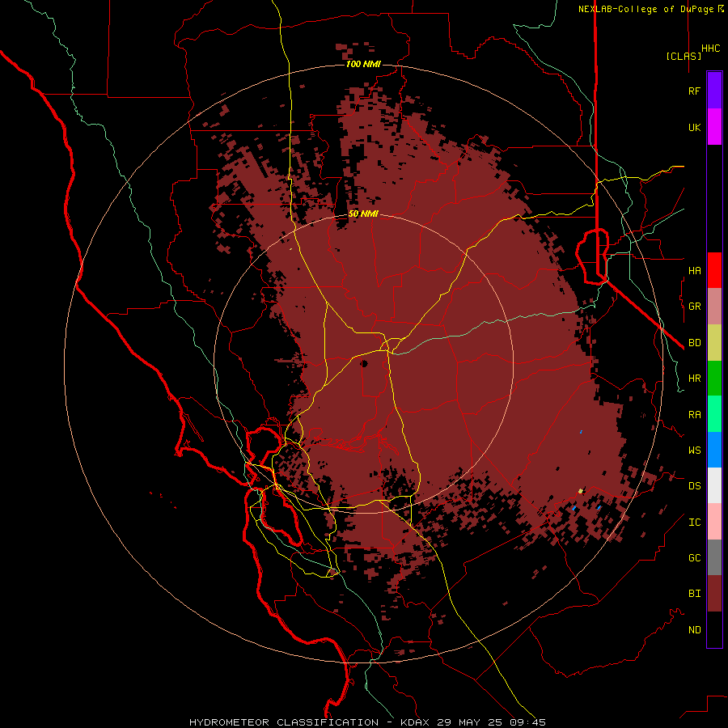Click the HHC product label

point(710,49)
